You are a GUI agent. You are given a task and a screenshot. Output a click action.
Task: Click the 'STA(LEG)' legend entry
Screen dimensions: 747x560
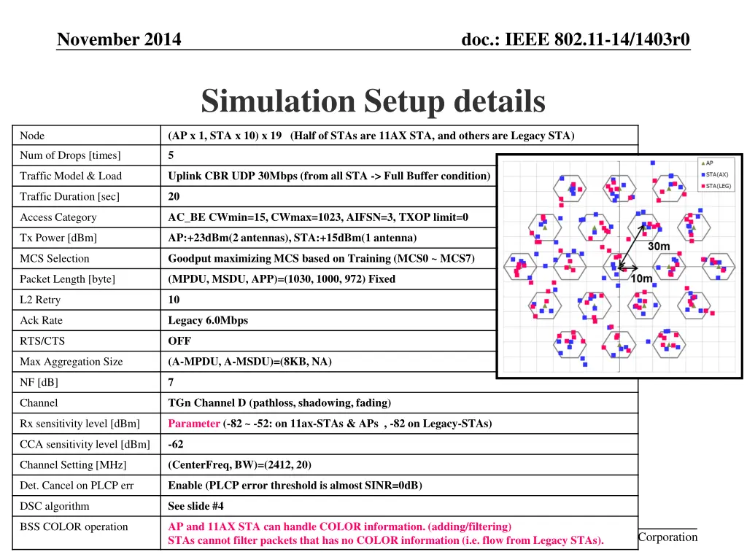pos(716,186)
